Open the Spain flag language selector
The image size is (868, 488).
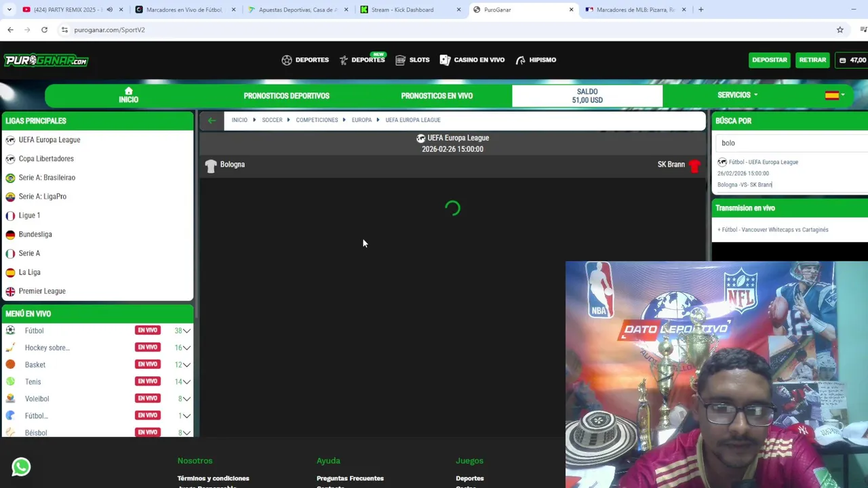[x=834, y=96]
